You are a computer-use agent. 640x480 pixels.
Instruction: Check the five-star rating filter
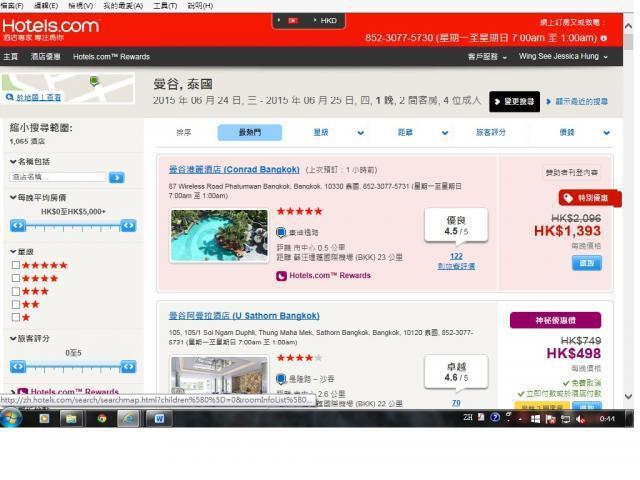click(x=16, y=265)
